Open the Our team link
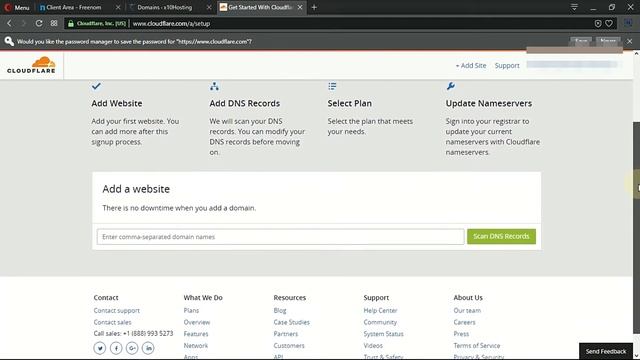 467,311
